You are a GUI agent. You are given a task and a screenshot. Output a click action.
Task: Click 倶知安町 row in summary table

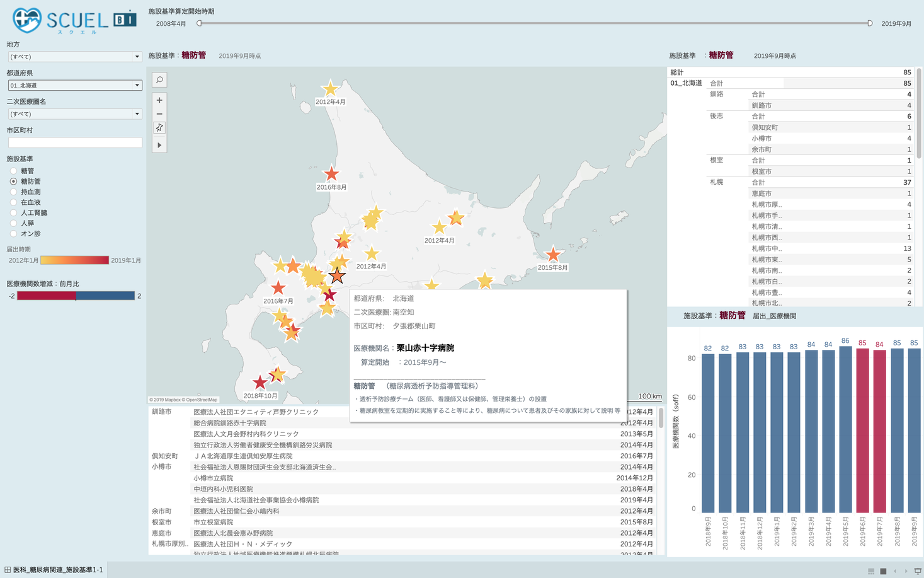(830, 127)
